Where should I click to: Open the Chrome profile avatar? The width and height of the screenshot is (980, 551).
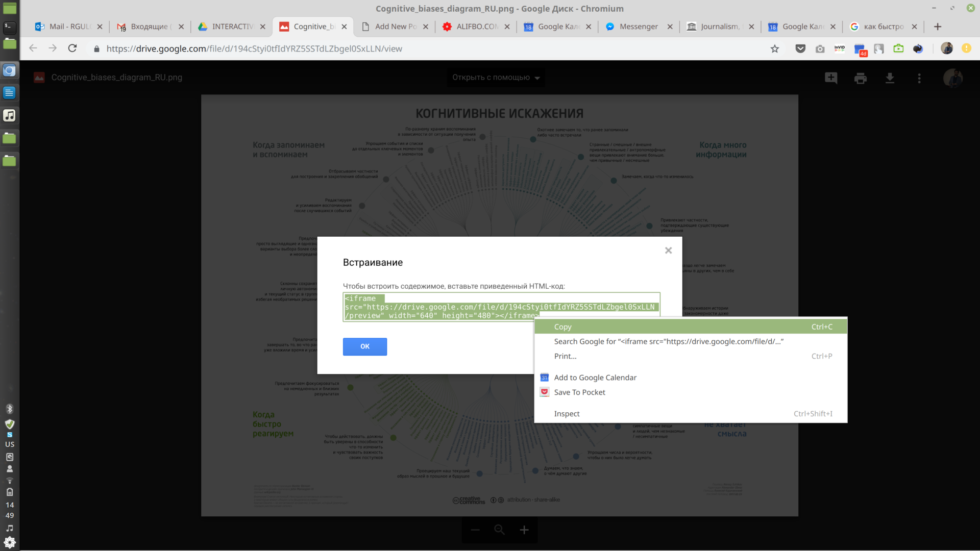pyautogui.click(x=947, y=48)
